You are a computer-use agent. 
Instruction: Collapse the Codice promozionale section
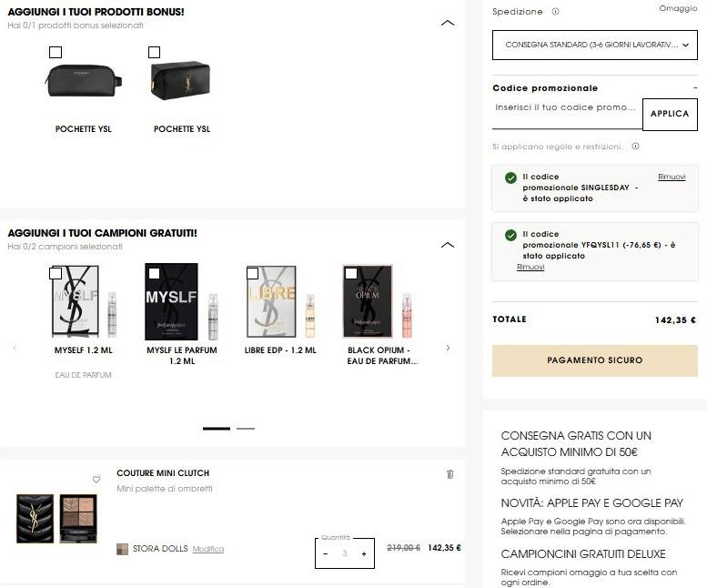point(694,88)
